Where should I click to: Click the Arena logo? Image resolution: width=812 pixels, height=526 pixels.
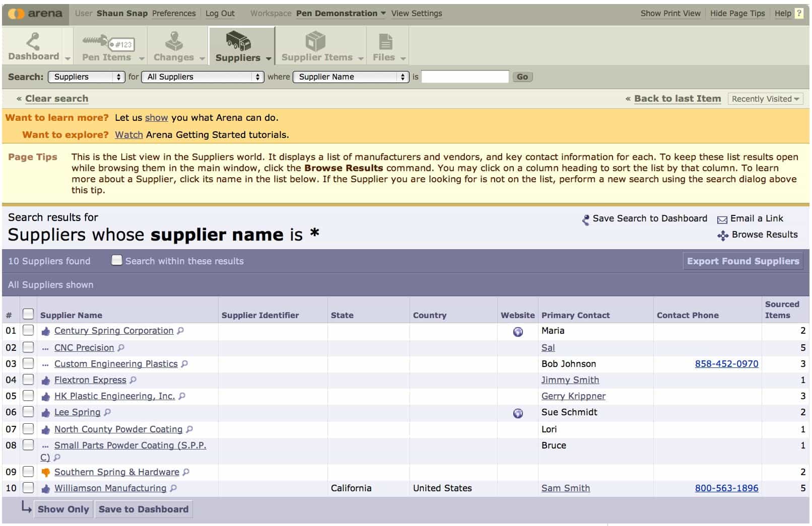tap(36, 14)
